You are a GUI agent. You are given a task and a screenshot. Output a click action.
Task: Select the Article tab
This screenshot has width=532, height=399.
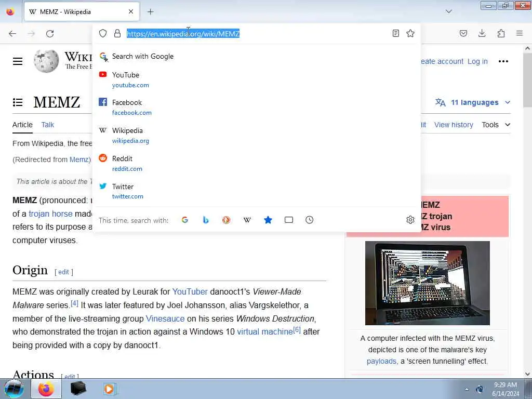click(22, 125)
